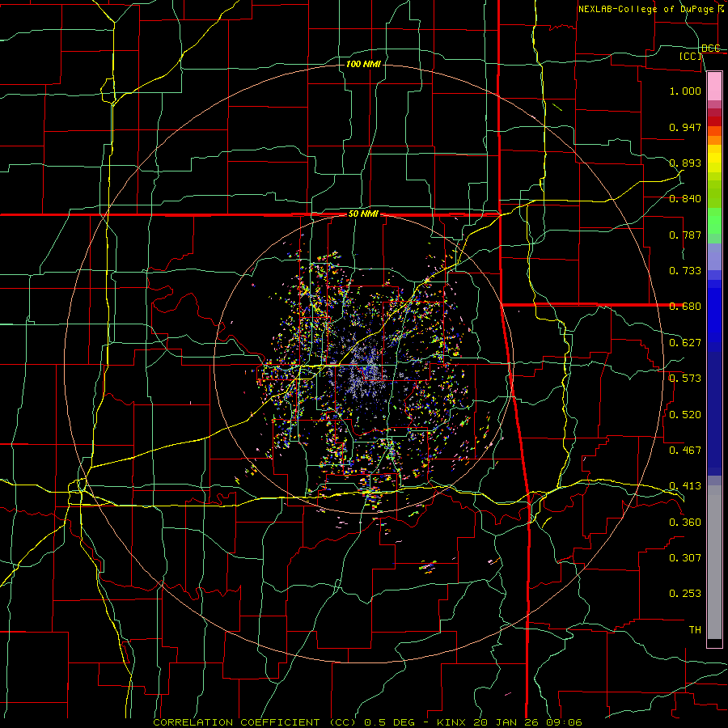
Task: Select the 0.360 scale value
Action: (685, 523)
